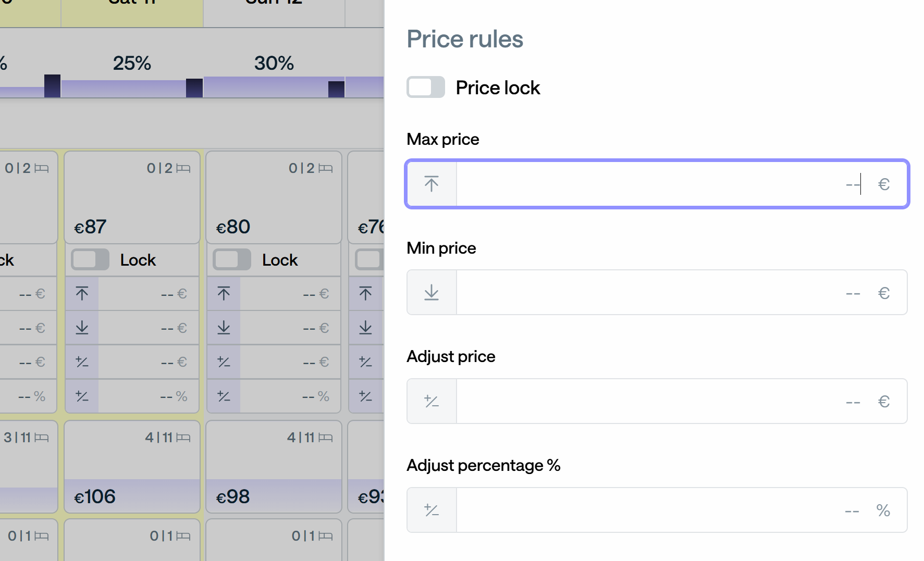Focus the Min price input field
This screenshot has width=924, height=561.
point(657,292)
